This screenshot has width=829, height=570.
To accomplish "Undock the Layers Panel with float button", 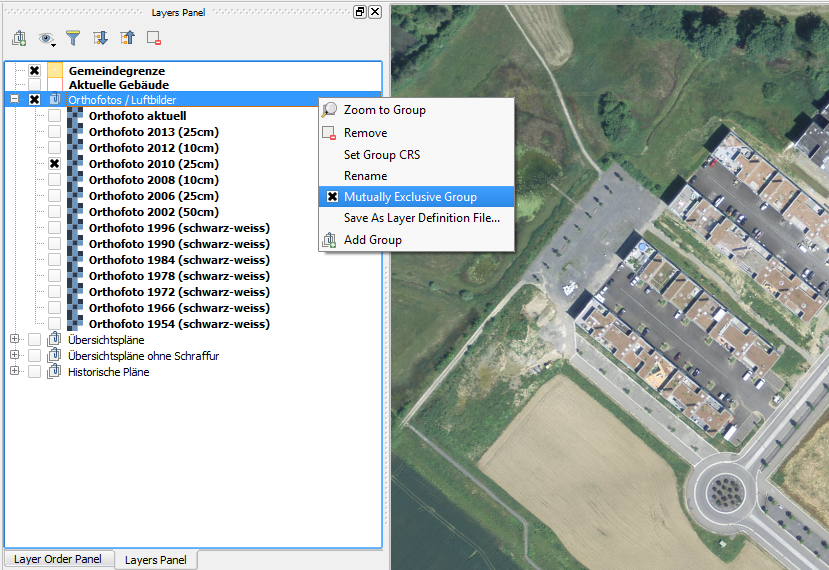I will [x=360, y=12].
